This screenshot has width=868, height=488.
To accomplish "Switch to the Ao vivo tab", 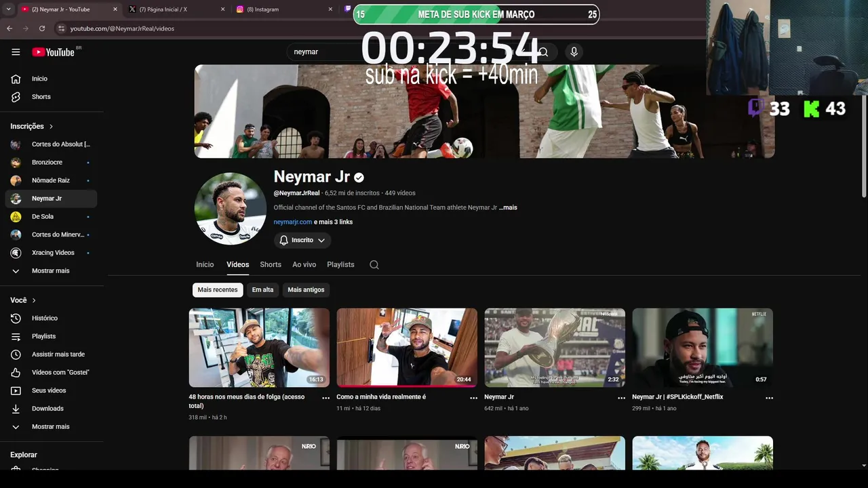I will point(304,264).
